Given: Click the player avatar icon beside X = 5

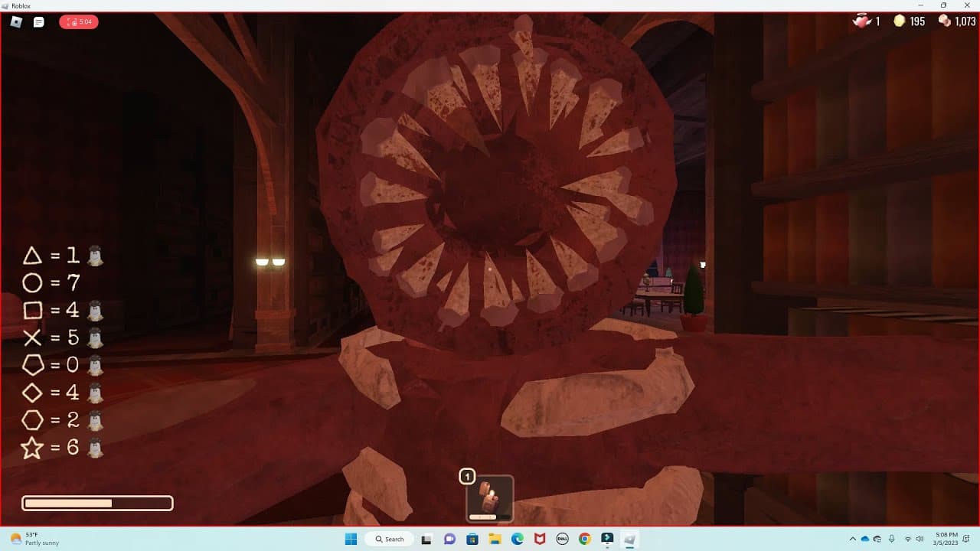Looking at the screenshot, I should point(95,338).
